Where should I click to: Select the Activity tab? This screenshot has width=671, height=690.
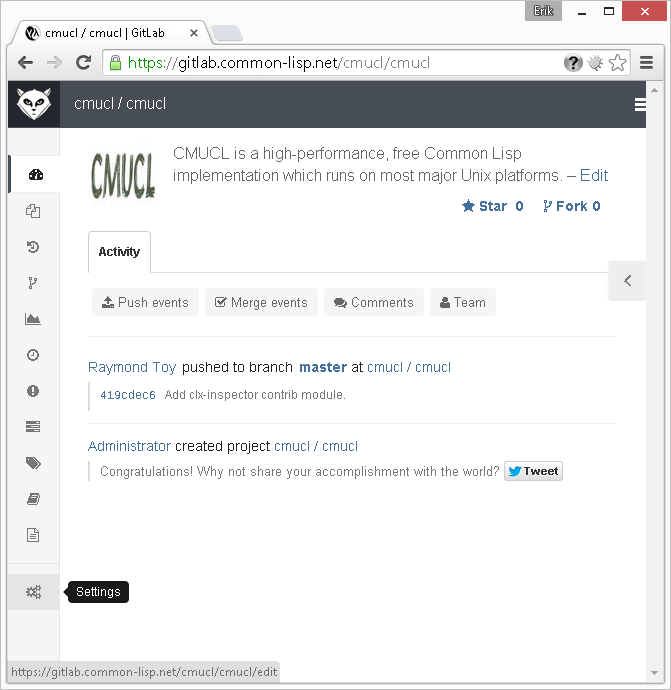[x=119, y=252]
